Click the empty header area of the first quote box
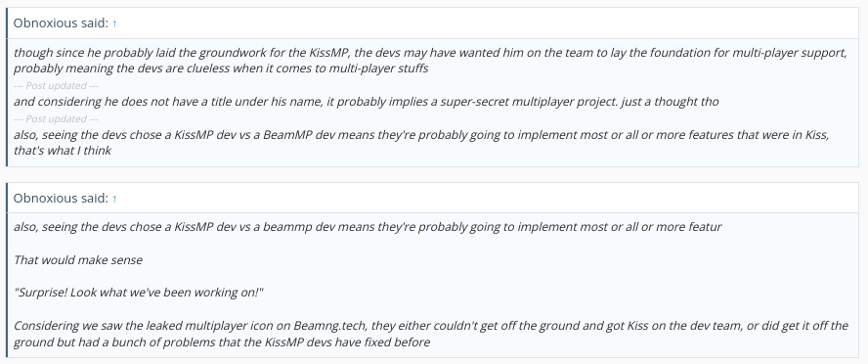The image size is (868, 364). (487, 23)
